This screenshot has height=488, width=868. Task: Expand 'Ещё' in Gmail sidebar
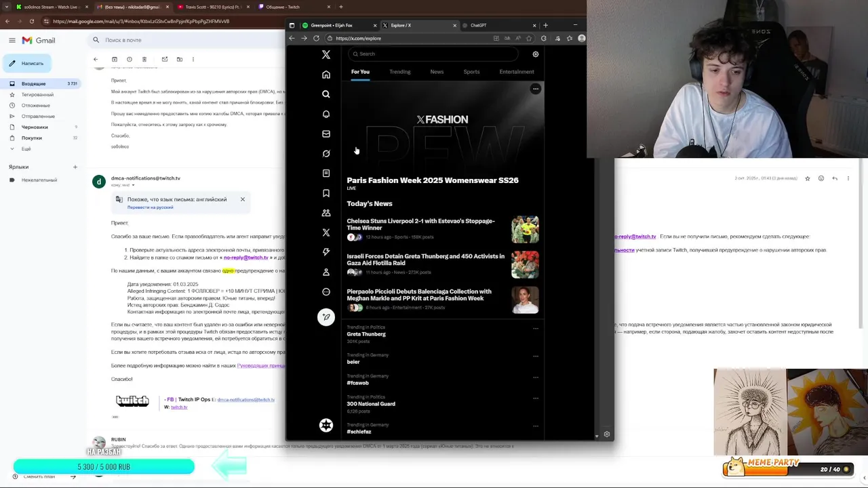click(x=26, y=148)
